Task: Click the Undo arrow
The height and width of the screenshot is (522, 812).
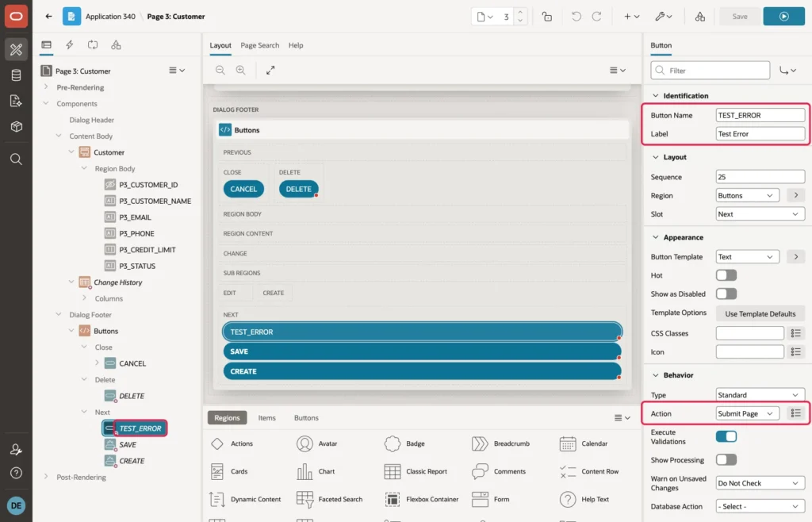Action: [576, 17]
